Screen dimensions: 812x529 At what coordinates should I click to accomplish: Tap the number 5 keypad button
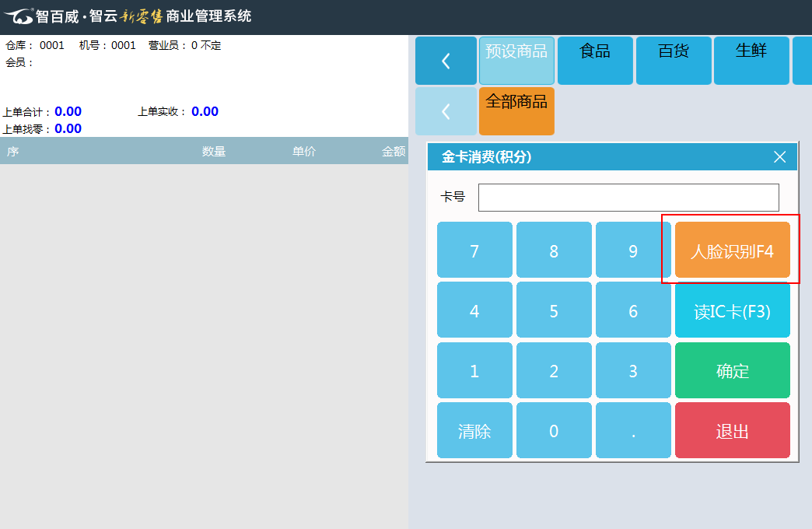point(554,311)
